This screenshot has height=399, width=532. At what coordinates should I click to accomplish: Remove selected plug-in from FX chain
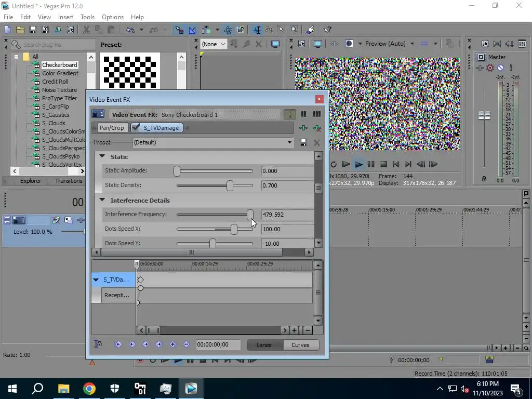point(317,128)
